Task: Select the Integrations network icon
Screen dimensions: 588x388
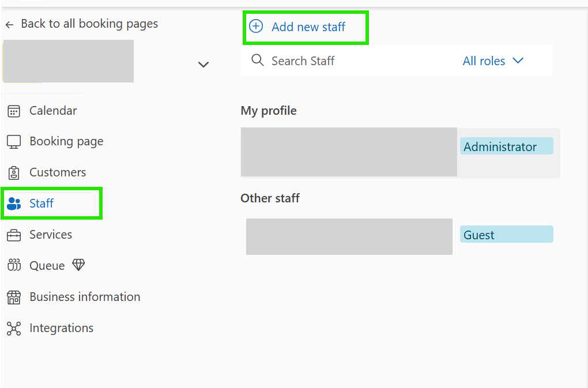Action: (13, 327)
